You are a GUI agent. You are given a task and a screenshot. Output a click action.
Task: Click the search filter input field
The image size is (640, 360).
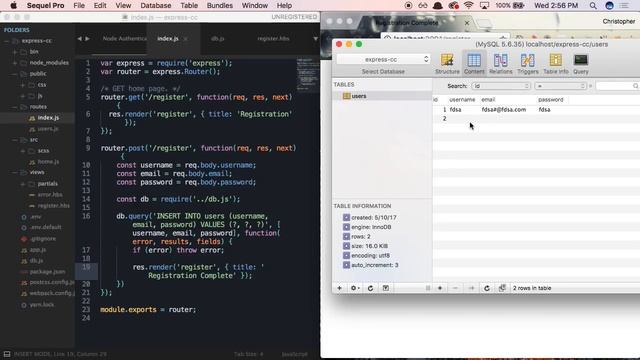pyautogui.click(x=617, y=86)
